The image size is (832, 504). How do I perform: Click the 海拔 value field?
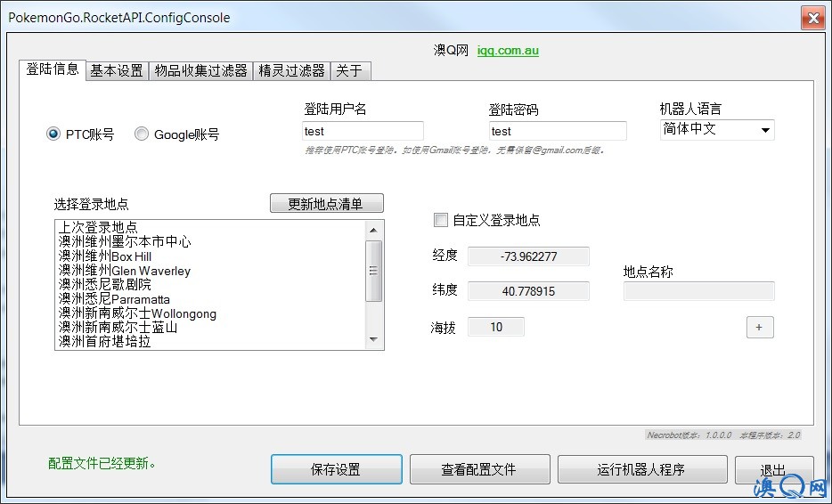496,327
